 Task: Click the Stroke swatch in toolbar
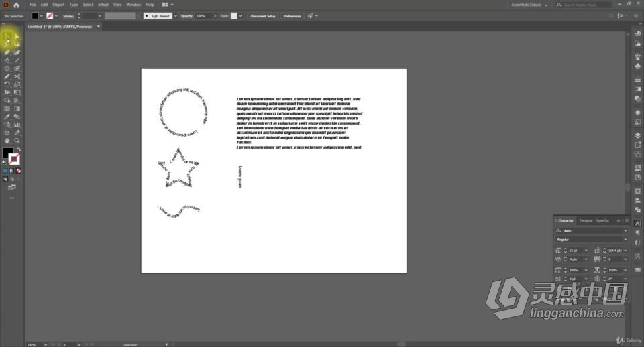tap(14, 159)
